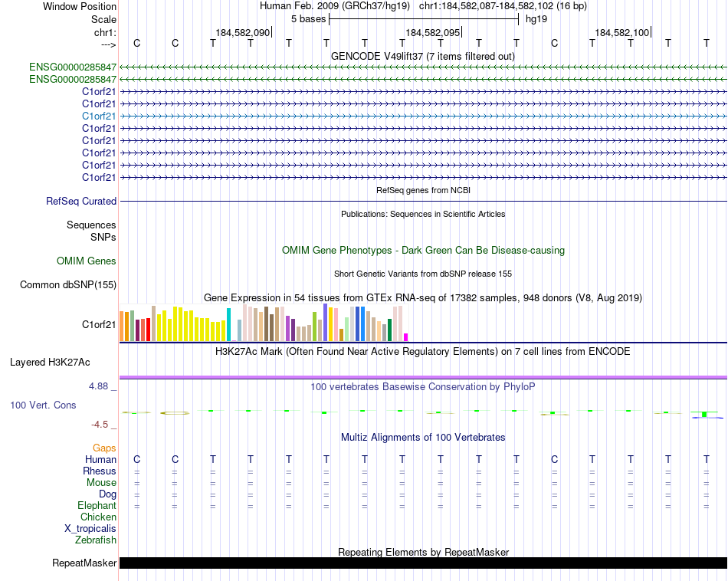Select the RepeatMasker label on the left

click(x=84, y=563)
